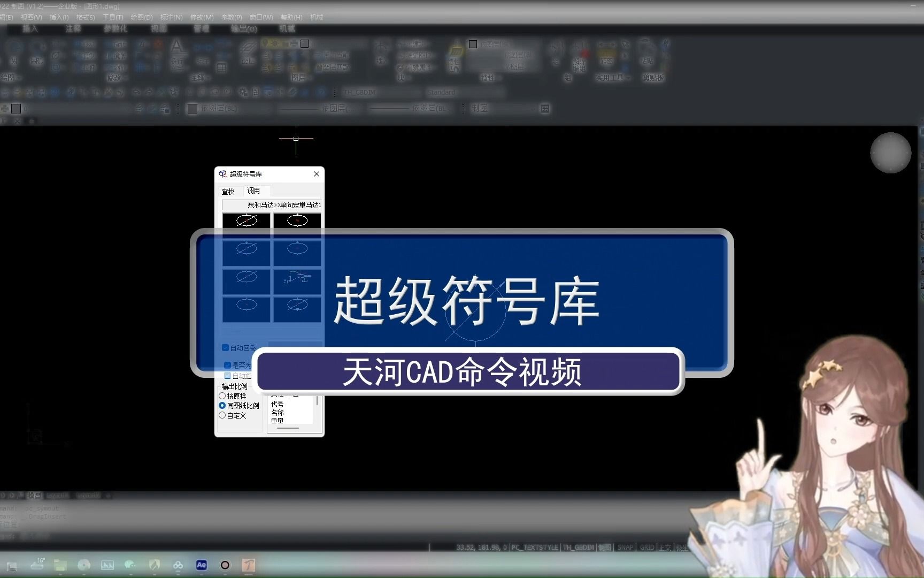Toggle 正交 ortho mode in status bar
Viewport: 924px width, 578px height.
point(665,547)
